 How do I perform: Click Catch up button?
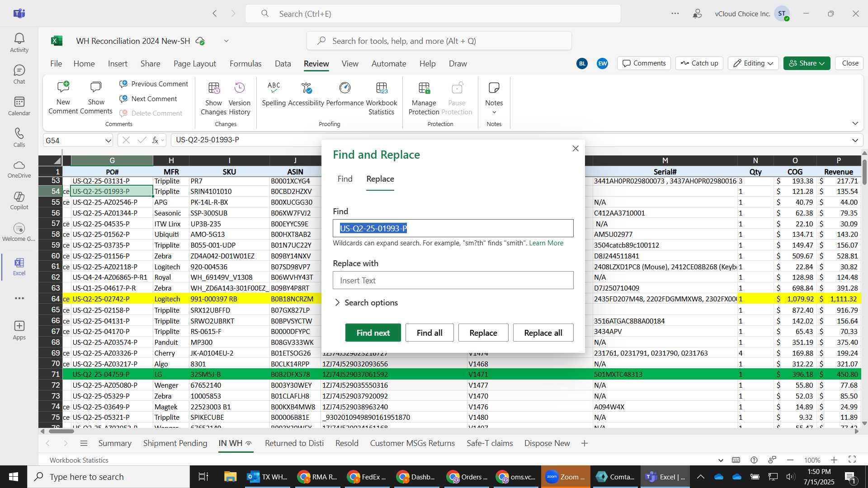click(x=699, y=63)
